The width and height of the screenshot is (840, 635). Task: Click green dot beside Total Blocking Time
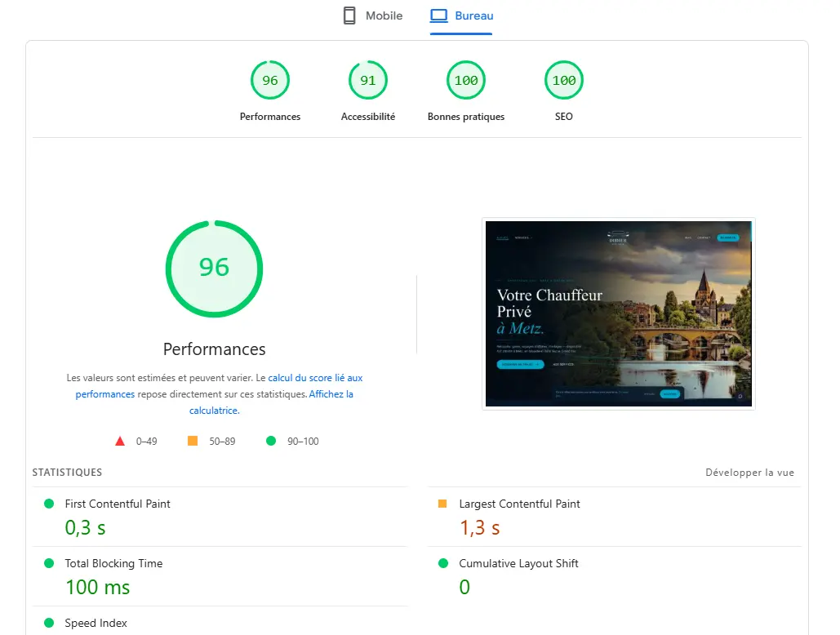tap(49, 563)
